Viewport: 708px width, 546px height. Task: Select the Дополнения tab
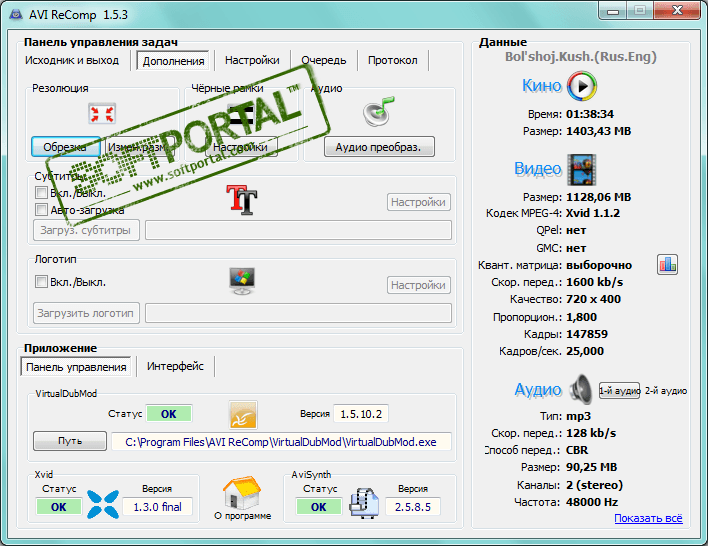tap(173, 61)
